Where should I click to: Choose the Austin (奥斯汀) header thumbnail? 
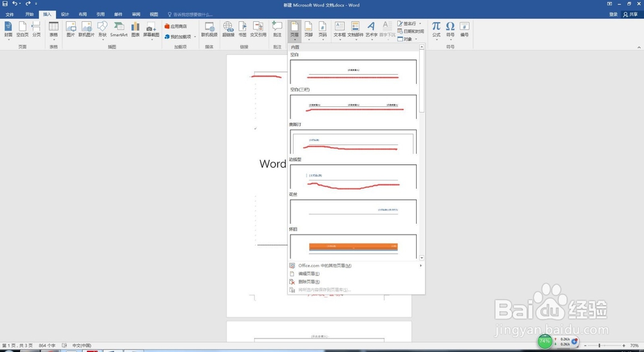[x=353, y=141]
